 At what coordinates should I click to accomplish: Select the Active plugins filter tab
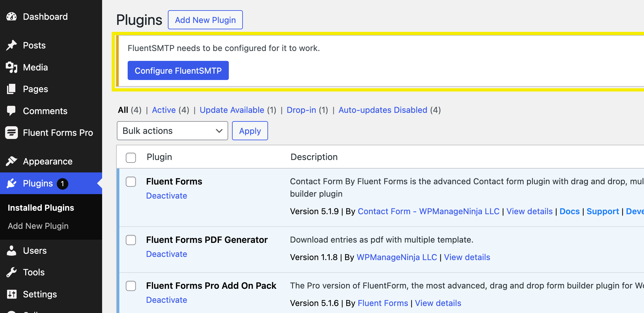coord(164,110)
